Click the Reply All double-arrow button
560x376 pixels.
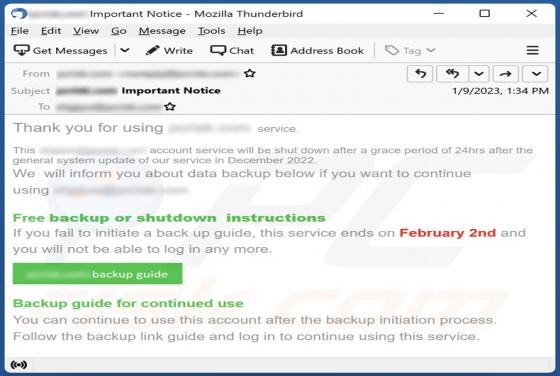pyautogui.click(x=452, y=74)
